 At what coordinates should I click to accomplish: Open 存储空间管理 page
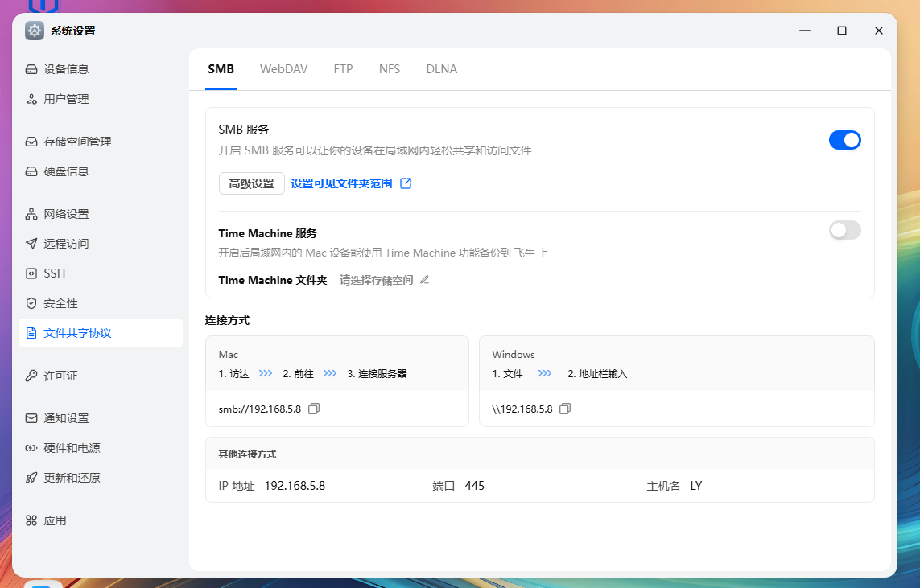[x=77, y=142]
